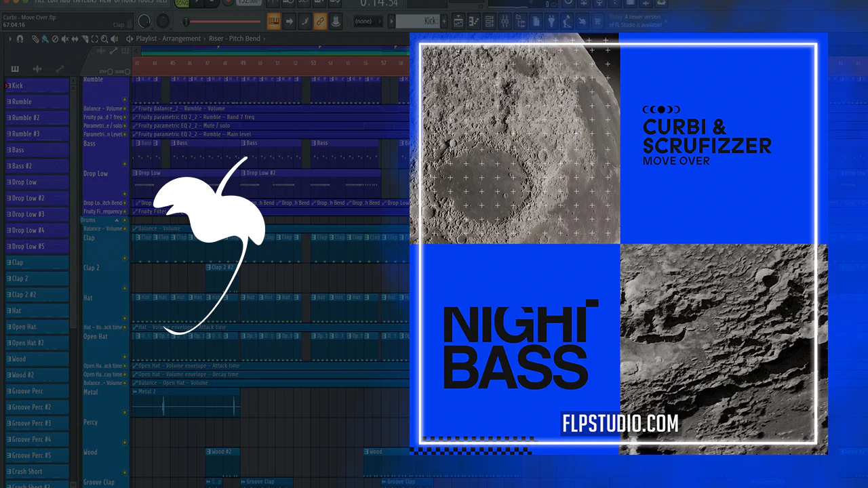Image resolution: width=868 pixels, height=488 pixels.
Task: Click the step editing icon beside the link icon
Action: 304,21
